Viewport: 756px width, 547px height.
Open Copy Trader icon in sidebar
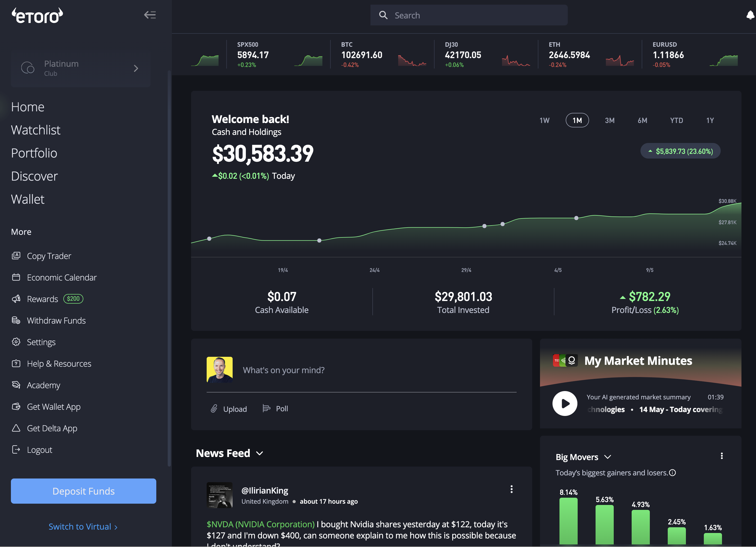click(16, 256)
